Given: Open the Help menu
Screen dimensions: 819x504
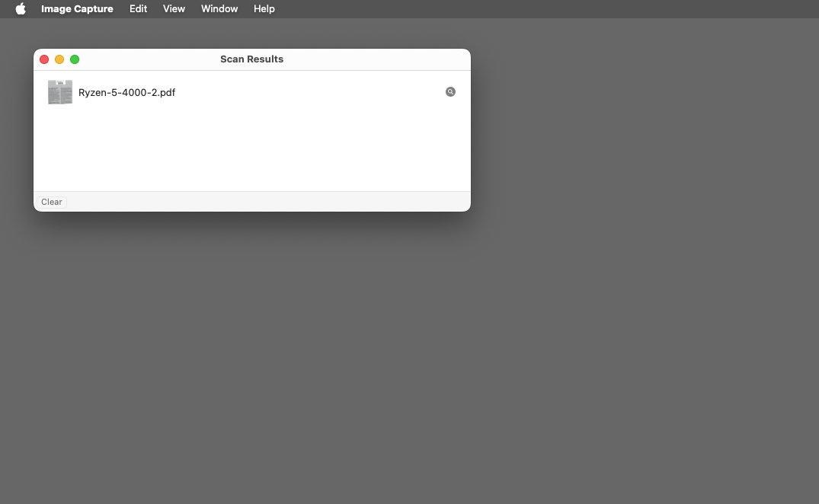Looking at the screenshot, I should point(264,9).
